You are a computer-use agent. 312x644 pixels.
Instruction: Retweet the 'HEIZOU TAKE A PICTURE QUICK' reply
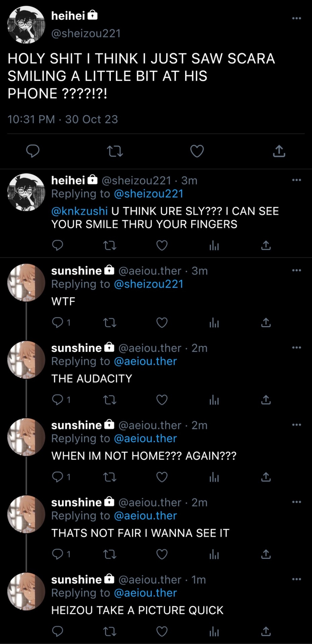click(109, 632)
